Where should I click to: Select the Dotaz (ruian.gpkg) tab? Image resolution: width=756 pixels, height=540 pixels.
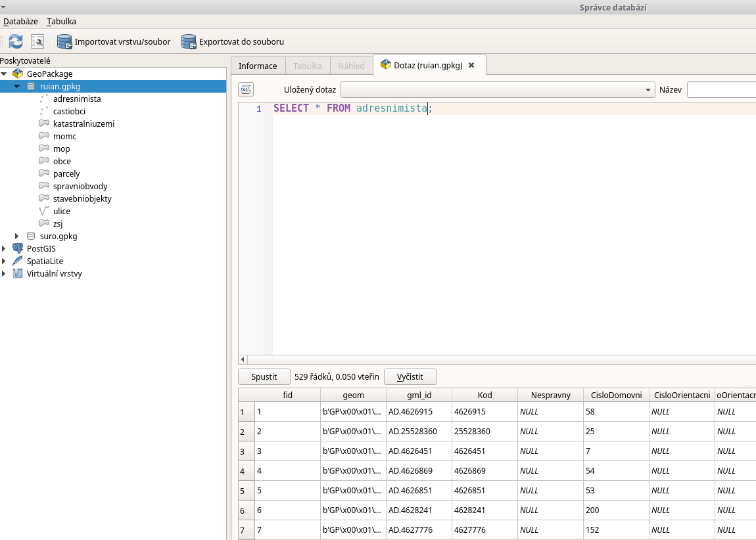point(428,65)
